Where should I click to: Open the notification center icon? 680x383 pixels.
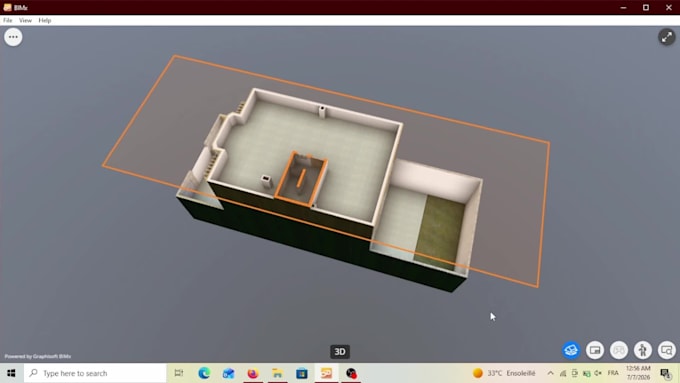tap(666, 373)
